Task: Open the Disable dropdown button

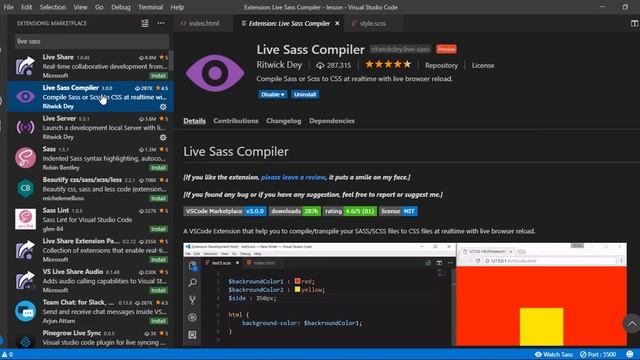Action: (x=272, y=94)
